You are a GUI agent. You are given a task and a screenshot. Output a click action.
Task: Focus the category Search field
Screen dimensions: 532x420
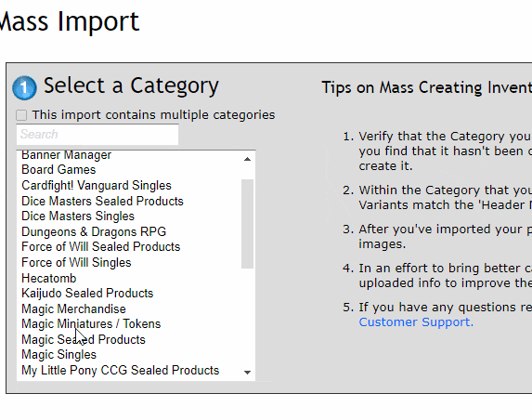click(97, 135)
